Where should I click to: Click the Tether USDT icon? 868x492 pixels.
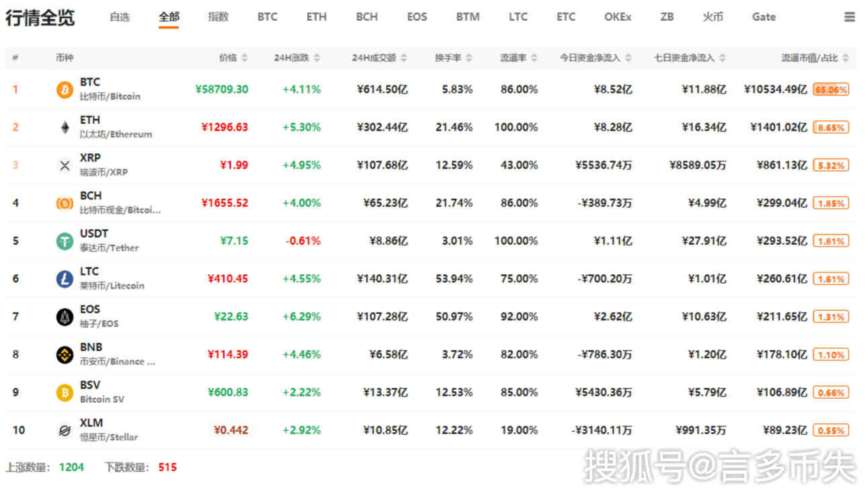point(65,241)
